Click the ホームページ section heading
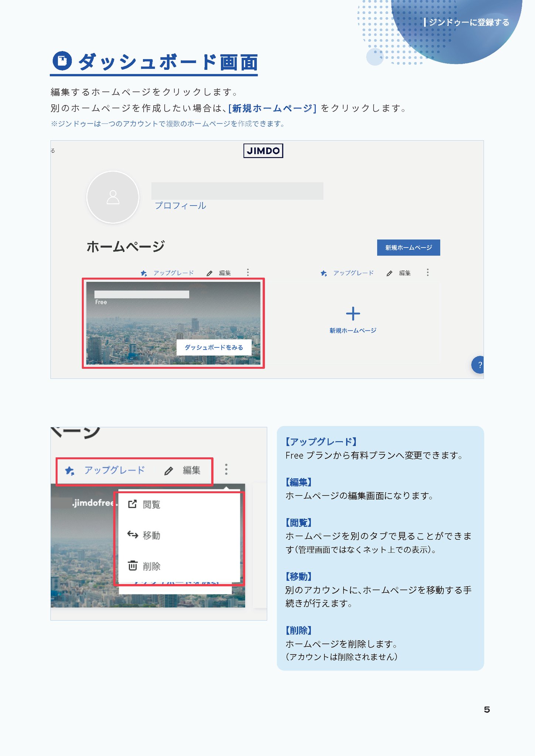This screenshot has width=535, height=756. pyautogui.click(x=126, y=247)
